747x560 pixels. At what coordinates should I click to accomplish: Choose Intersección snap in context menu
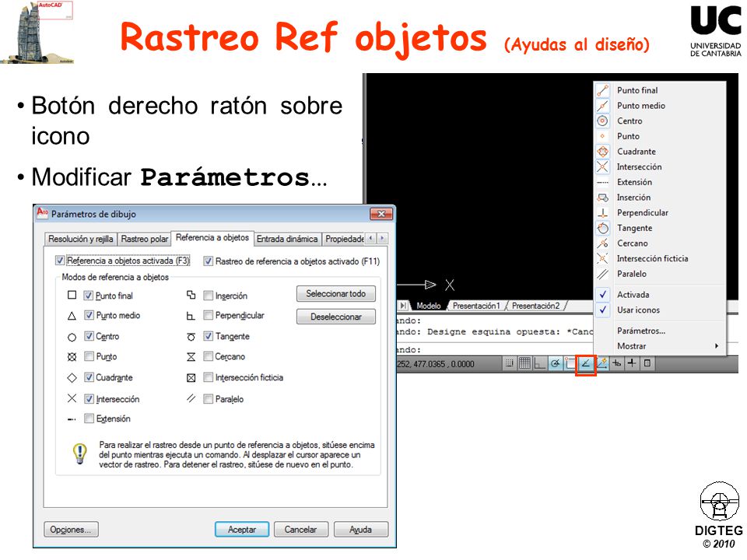pos(660,166)
